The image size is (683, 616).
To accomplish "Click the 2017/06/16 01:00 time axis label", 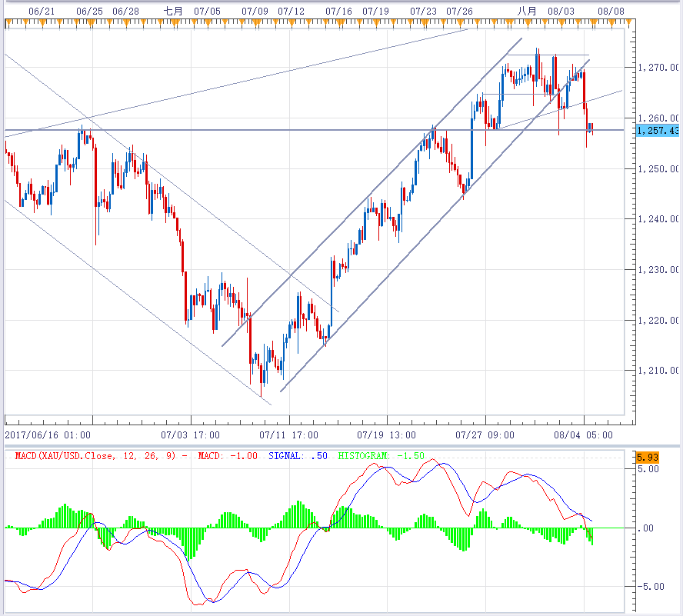I will coord(48,435).
